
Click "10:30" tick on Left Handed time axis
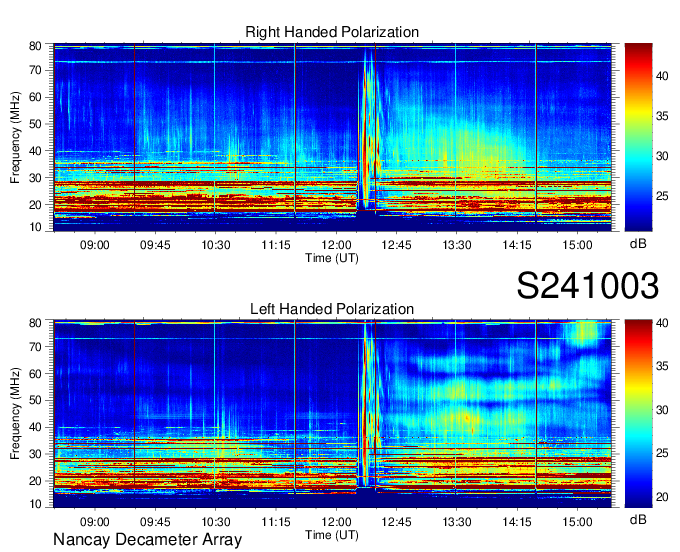point(216,522)
